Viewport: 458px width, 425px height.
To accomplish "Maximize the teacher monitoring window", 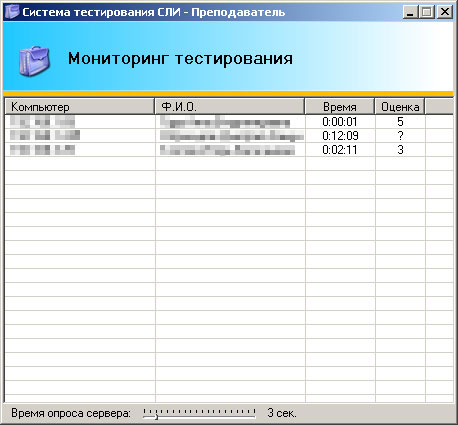I will [427, 12].
